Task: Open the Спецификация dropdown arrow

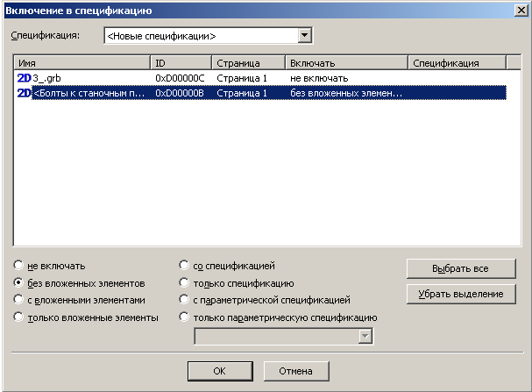Action: pyautogui.click(x=305, y=35)
